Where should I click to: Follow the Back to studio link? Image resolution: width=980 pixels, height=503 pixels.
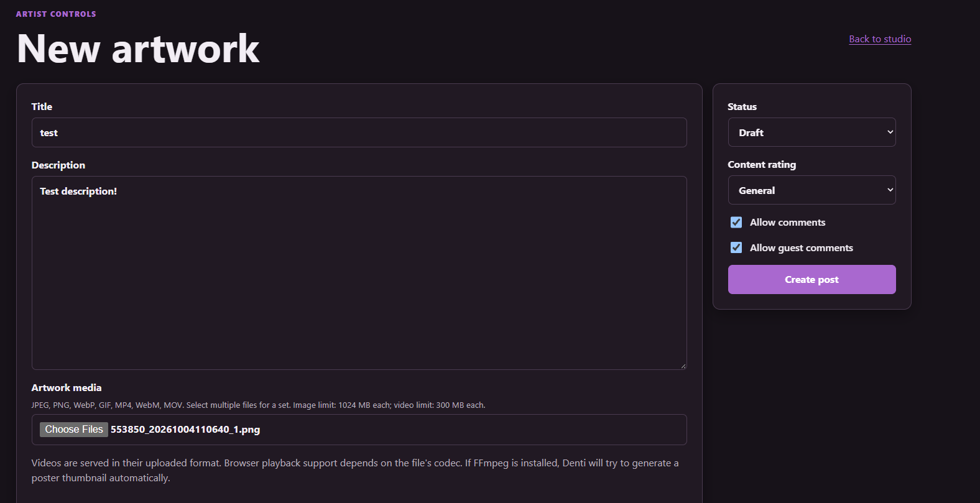[880, 39]
